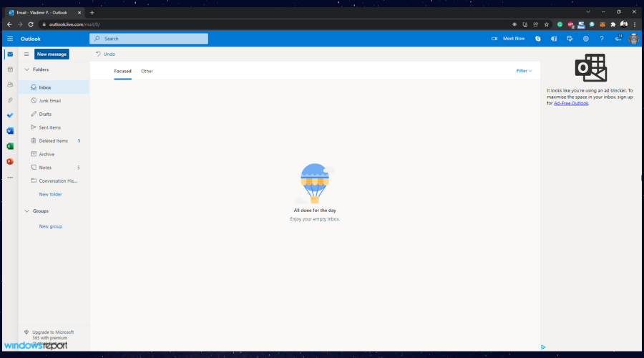Close the Outlook browser tab
Screen dimensions: 644x358
79,13
